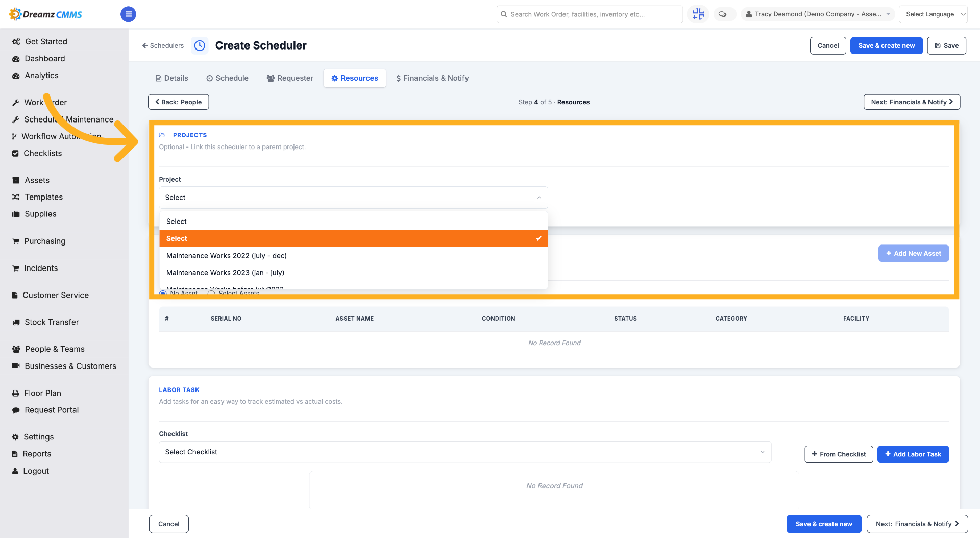Switch to the Schedule tab
The height and width of the screenshot is (538, 980).
(227, 78)
